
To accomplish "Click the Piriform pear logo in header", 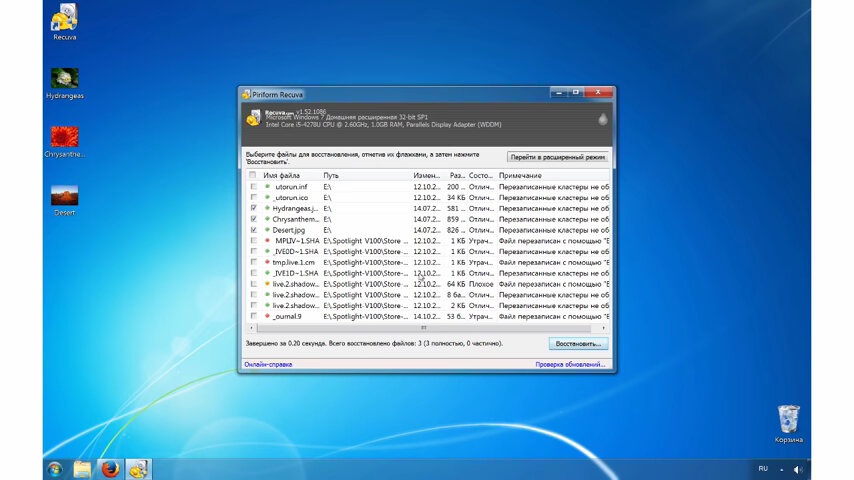I will click(602, 119).
